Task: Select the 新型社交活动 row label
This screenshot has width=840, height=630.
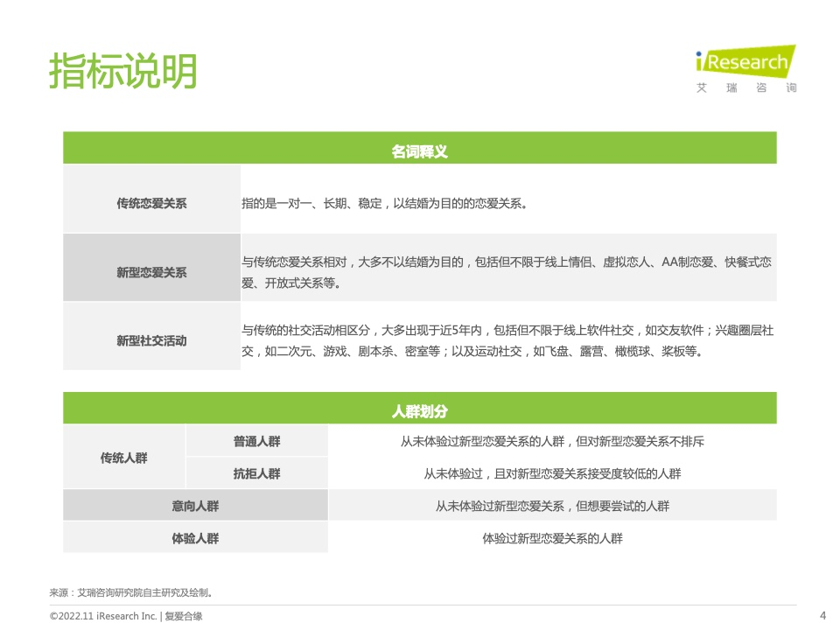Action: click(151, 336)
